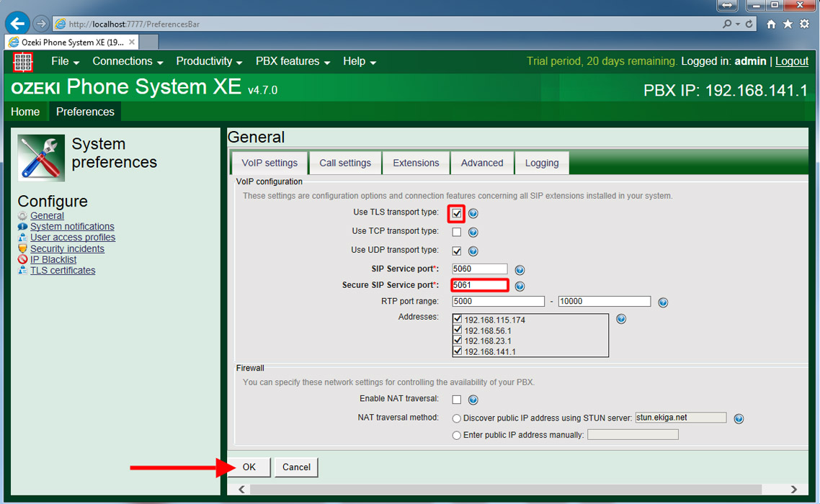Enable NAT traversal checkbox
The height and width of the screenshot is (504, 820).
coord(457,400)
